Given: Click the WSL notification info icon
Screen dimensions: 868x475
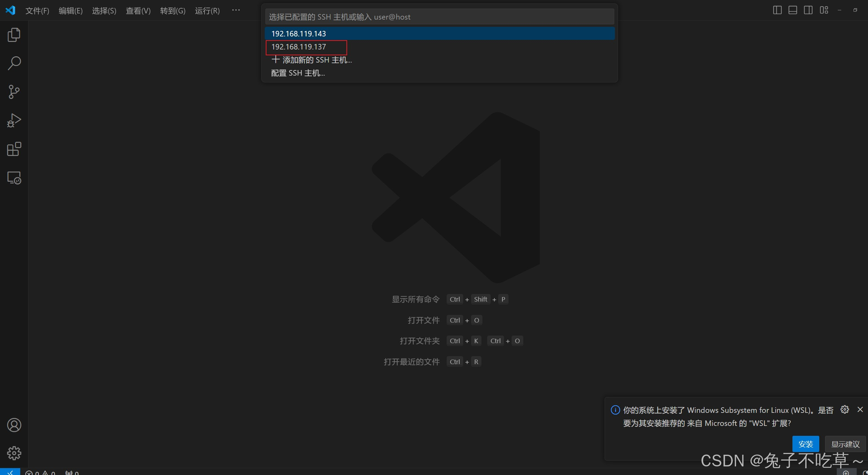Looking at the screenshot, I should 615,410.
